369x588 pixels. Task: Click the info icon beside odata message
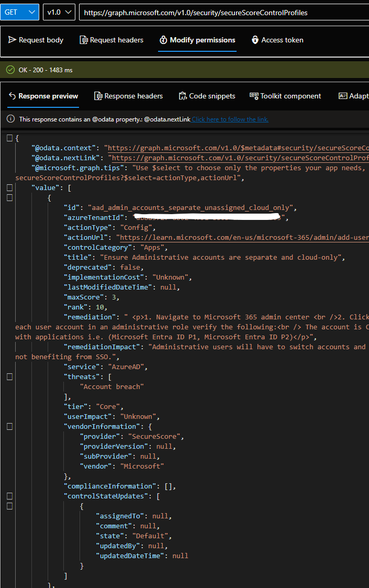click(x=11, y=119)
